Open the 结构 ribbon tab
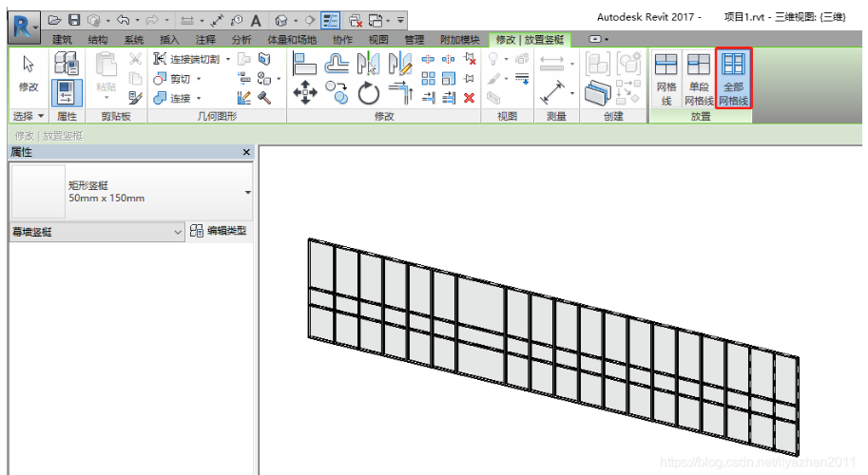Image resolution: width=868 pixels, height=475 pixels. click(98, 40)
